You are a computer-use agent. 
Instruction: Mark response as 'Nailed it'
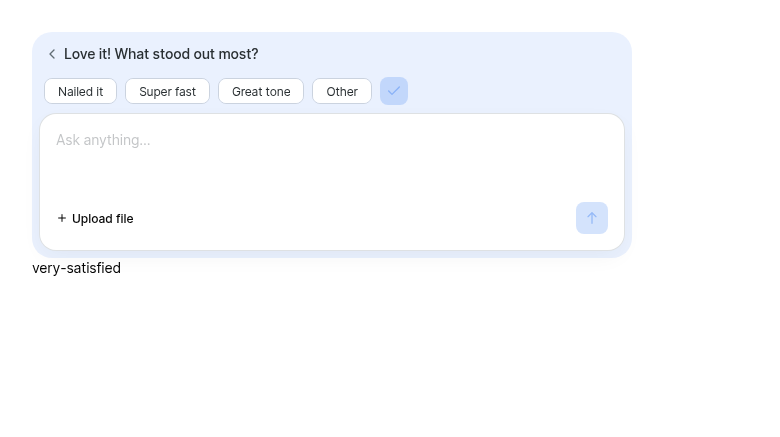tap(81, 92)
